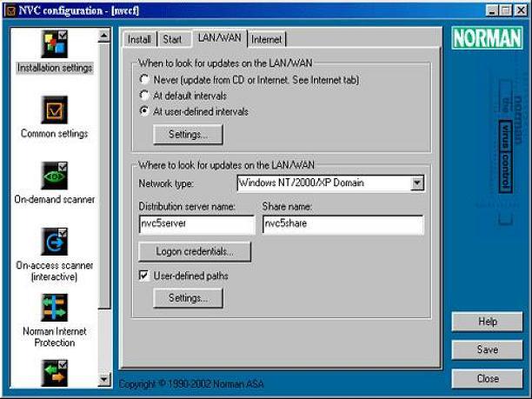
Task: Click the sidebar scroll up arrow
Action: 104,36
